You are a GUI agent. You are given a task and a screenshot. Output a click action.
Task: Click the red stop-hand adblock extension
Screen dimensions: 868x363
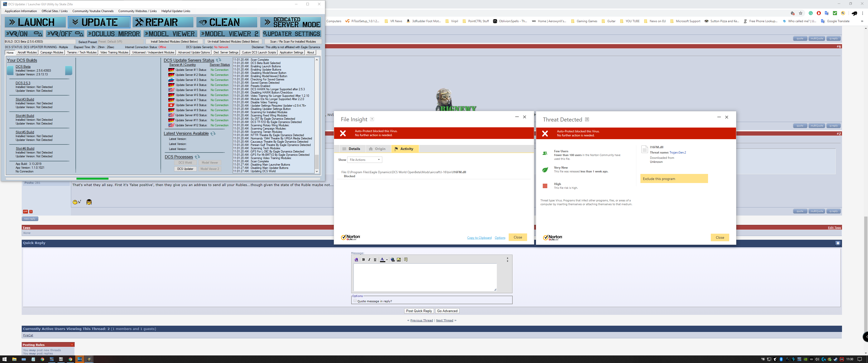point(819,13)
